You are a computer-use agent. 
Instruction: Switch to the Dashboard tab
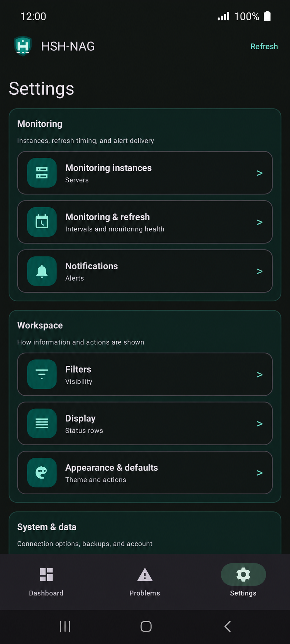[46, 582]
